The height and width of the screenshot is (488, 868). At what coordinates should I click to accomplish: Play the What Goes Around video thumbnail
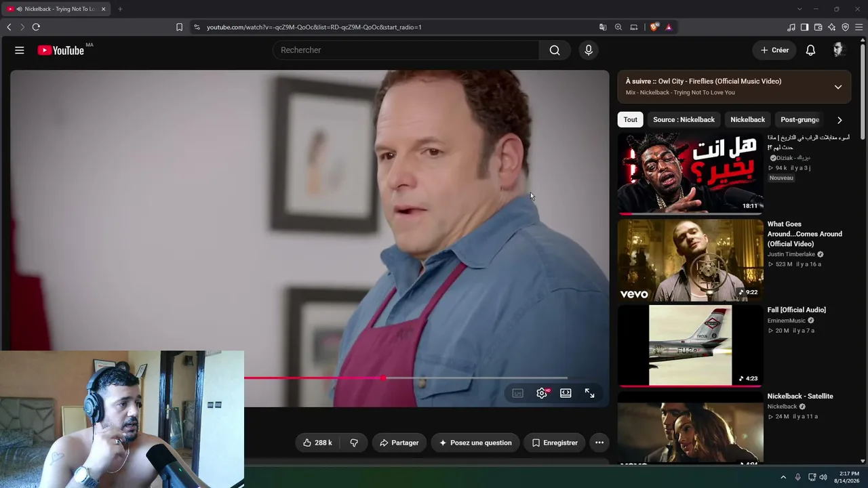[690, 260]
